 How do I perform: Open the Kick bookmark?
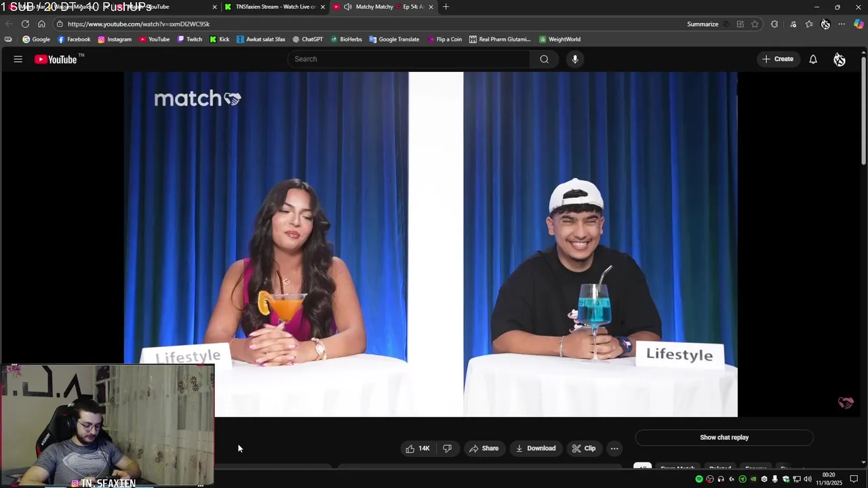click(x=220, y=39)
